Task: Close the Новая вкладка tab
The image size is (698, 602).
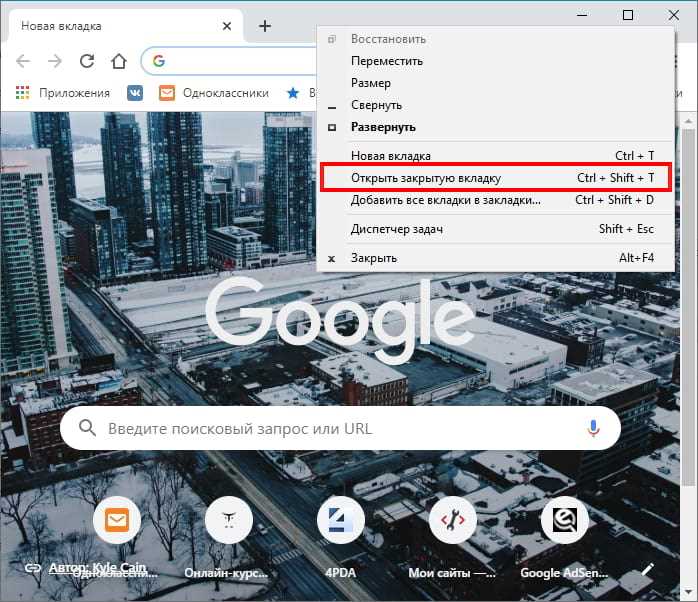Action: coord(227,26)
